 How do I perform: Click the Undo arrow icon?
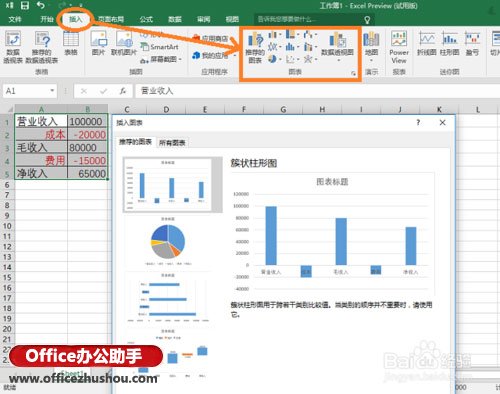41,5
